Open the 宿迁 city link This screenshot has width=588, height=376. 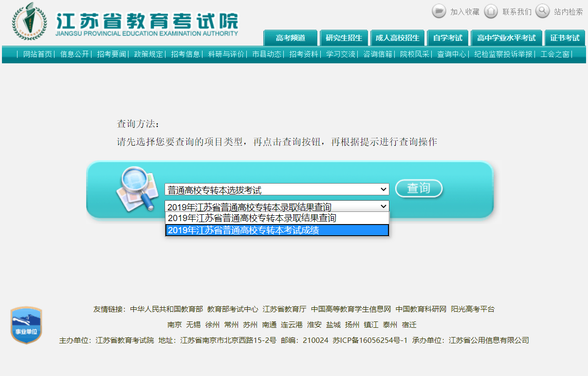[409, 325]
